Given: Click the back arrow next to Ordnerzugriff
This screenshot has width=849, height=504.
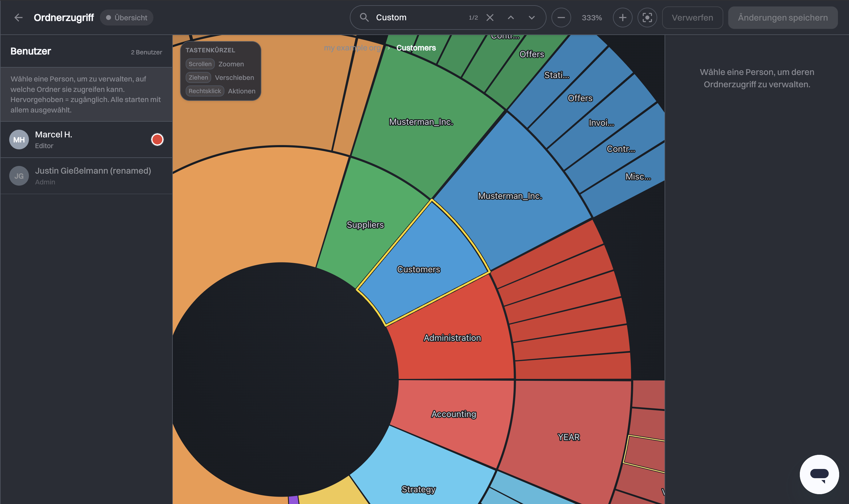Looking at the screenshot, I should pos(19,18).
